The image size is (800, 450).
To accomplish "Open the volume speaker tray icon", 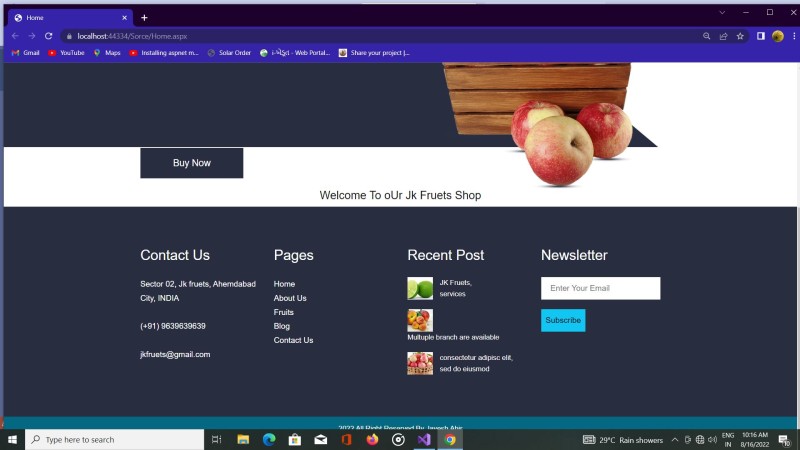I will (x=713, y=439).
